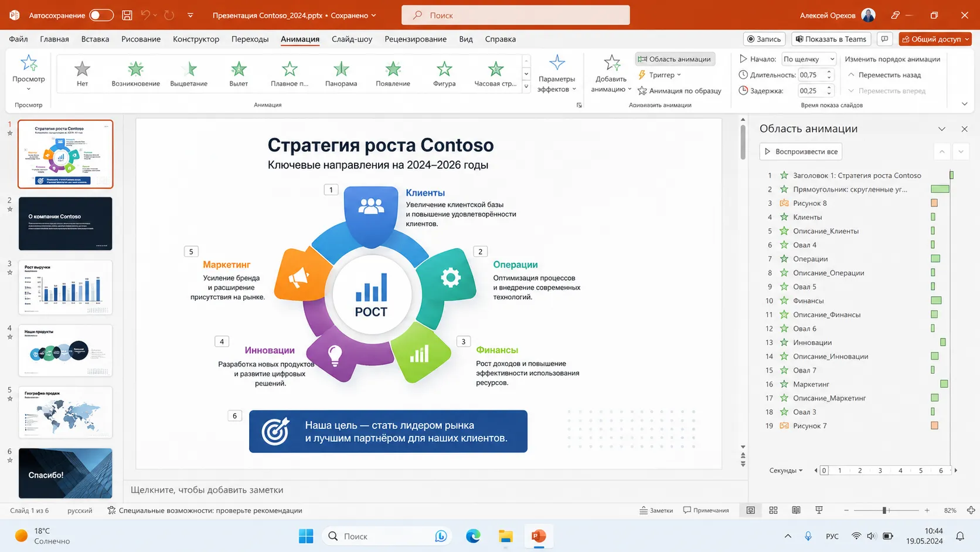Undo the last action

[x=146, y=15]
